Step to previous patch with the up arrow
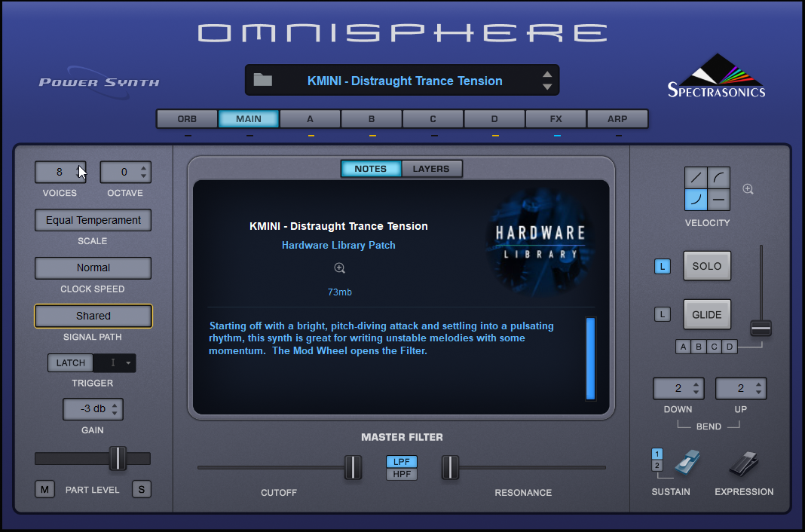Viewport: 805px width, 532px height. pos(547,75)
